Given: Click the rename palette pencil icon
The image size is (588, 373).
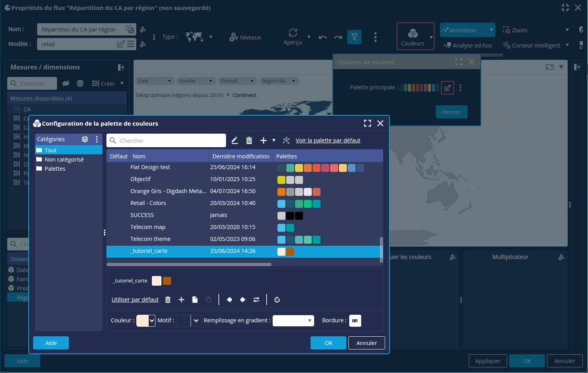Looking at the screenshot, I should pos(235,140).
